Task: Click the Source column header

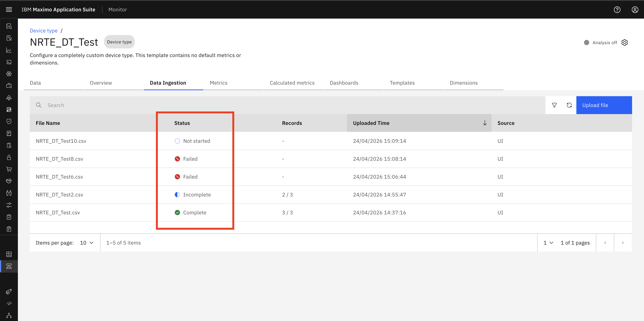Action: (x=506, y=123)
